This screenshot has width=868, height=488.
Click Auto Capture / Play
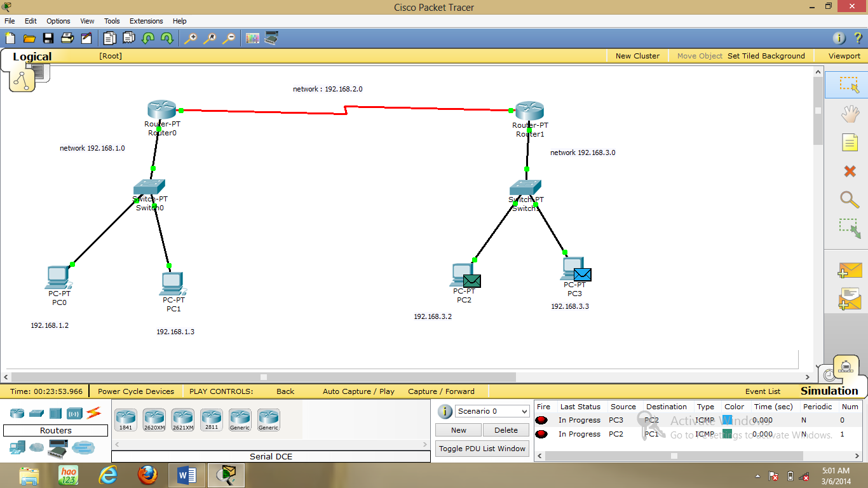tap(358, 391)
